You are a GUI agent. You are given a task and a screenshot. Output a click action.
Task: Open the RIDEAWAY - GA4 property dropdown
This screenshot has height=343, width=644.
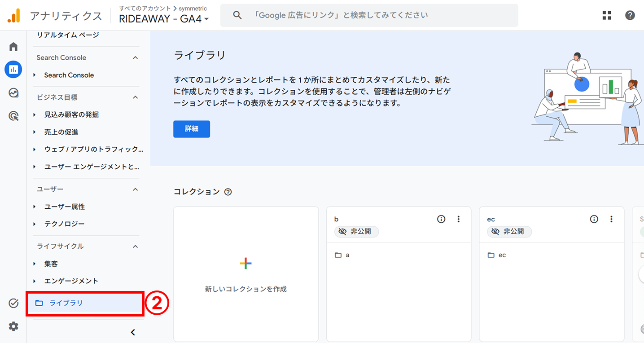(x=164, y=19)
